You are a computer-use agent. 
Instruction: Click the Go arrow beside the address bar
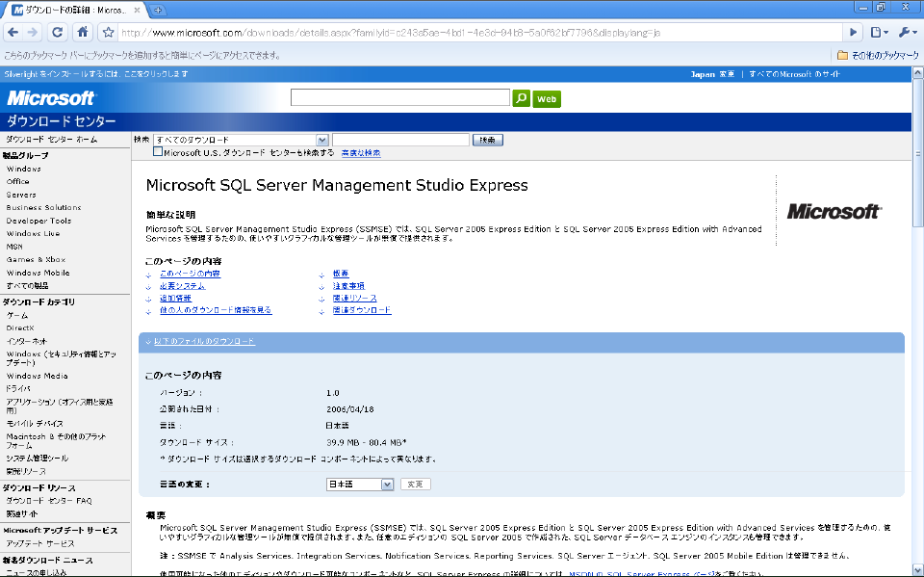pyautogui.click(x=853, y=33)
